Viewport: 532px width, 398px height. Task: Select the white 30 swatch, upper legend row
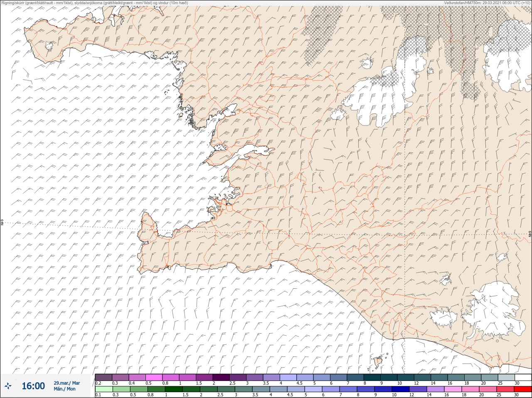pyautogui.click(x=523, y=377)
